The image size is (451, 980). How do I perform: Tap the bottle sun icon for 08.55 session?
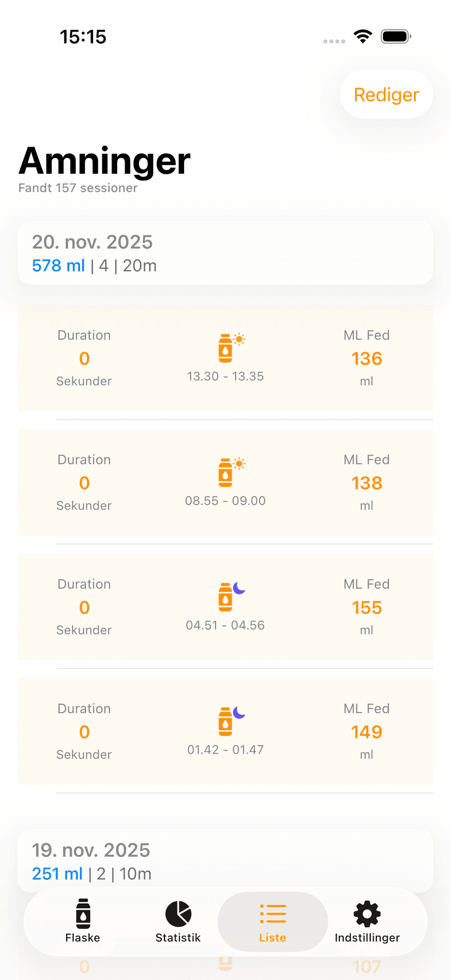pyautogui.click(x=231, y=471)
